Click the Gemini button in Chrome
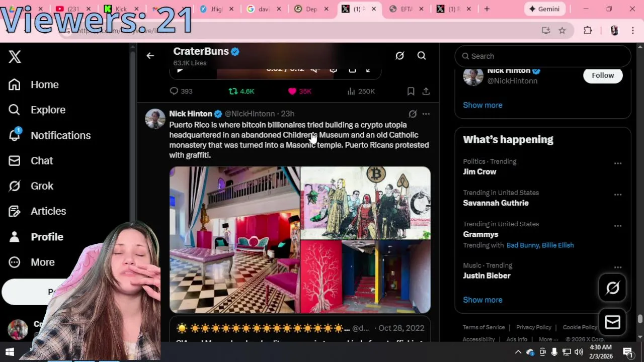Image resolution: width=644 pixels, height=362 pixels. pos(544,9)
